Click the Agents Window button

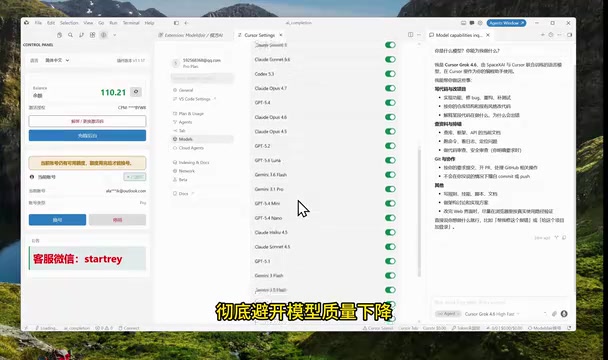506,23
